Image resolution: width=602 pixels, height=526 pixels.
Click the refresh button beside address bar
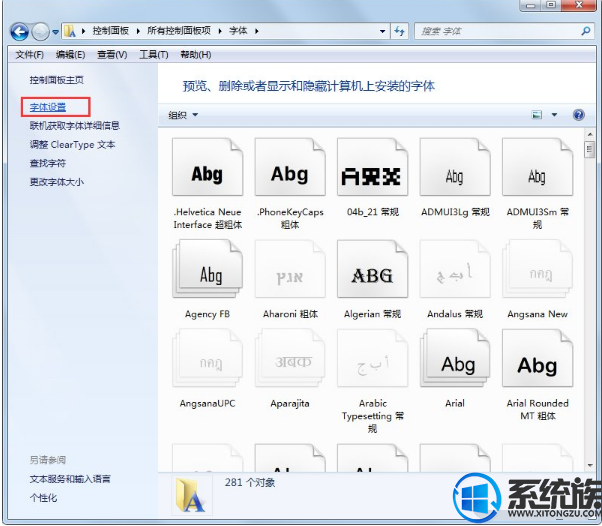400,31
